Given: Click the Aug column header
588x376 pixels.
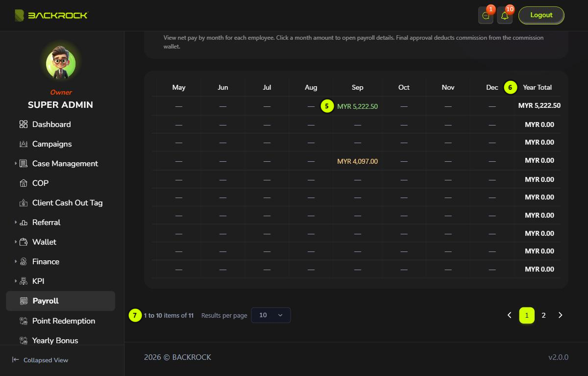Looking at the screenshot, I should tap(311, 87).
